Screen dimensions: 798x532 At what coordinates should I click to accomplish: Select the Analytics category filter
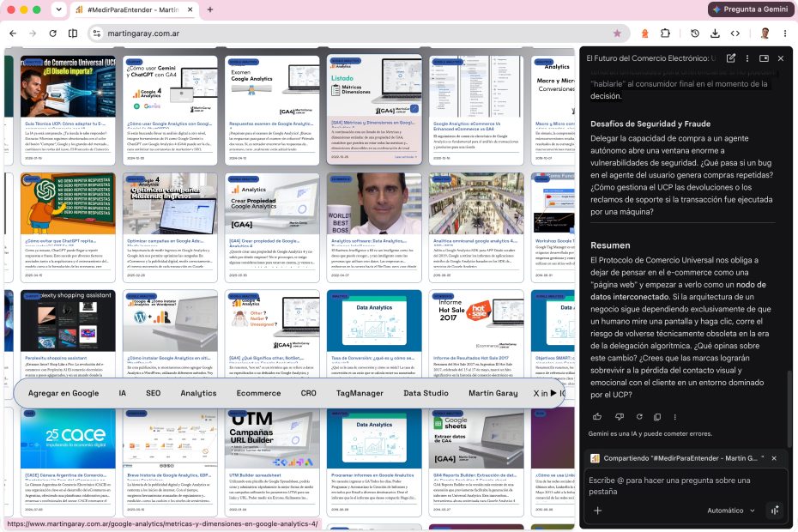pyautogui.click(x=198, y=393)
